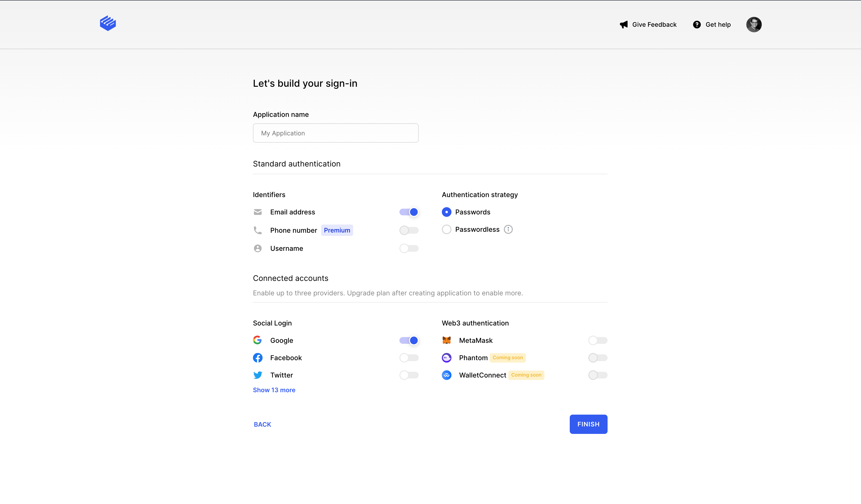Toggle the Phone number Premium switch
Image resolution: width=861 pixels, height=504 pixels.
coord(409,230)
